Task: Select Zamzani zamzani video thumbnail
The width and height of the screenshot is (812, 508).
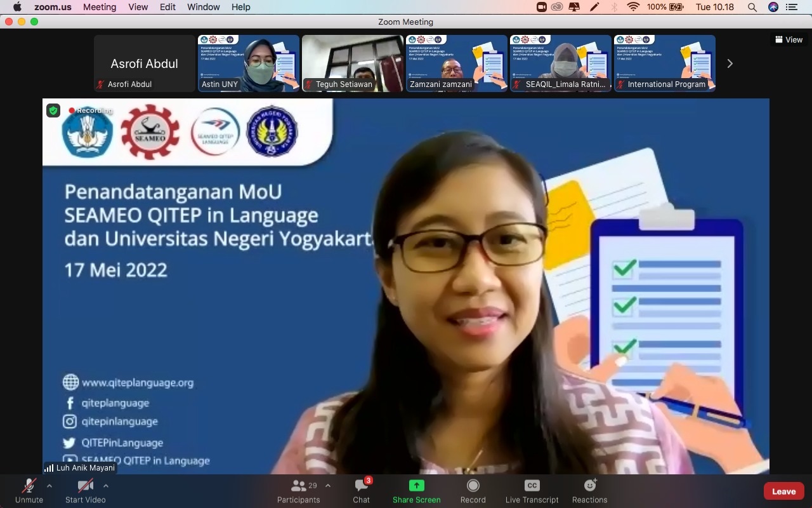Action: 457,63
